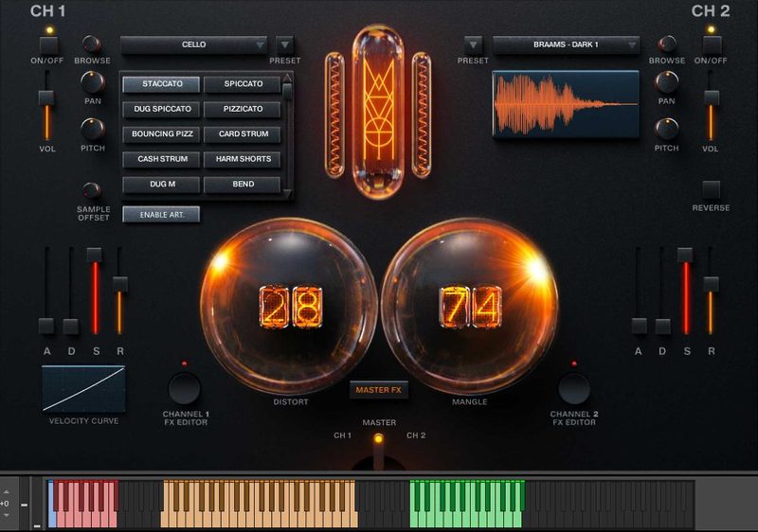Open the CH 2 PRESET arrow menu
Image resolution: width=758 pixels, height=532 pixels.
click(x=473, y=44)
